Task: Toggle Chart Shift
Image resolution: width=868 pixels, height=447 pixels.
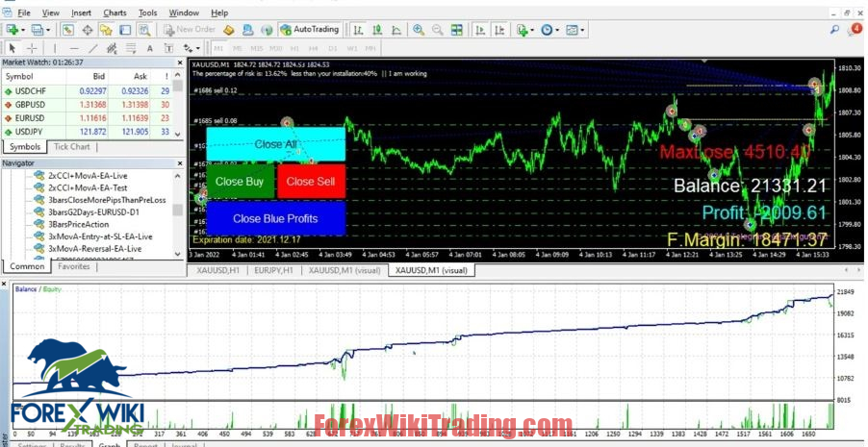Action: 499,30
